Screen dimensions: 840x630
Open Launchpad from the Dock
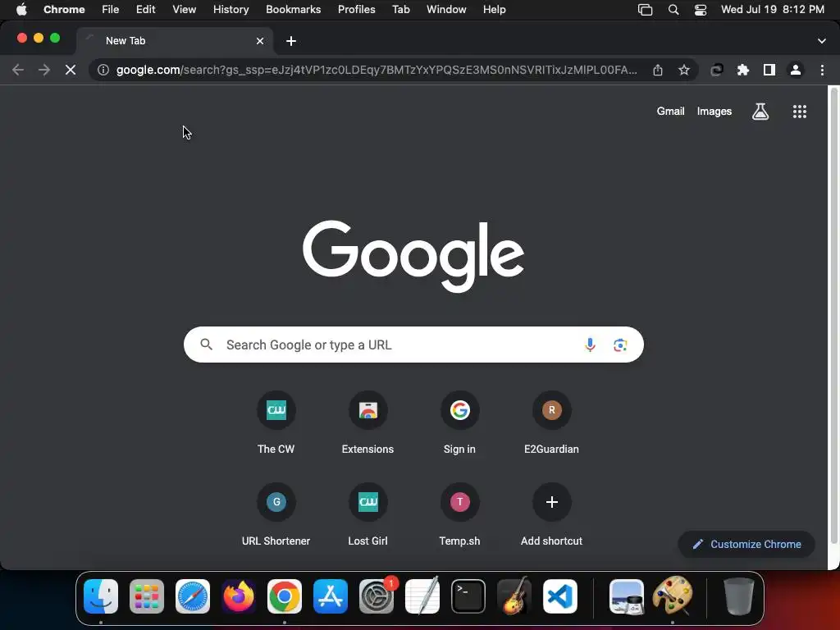pos(147,596)
